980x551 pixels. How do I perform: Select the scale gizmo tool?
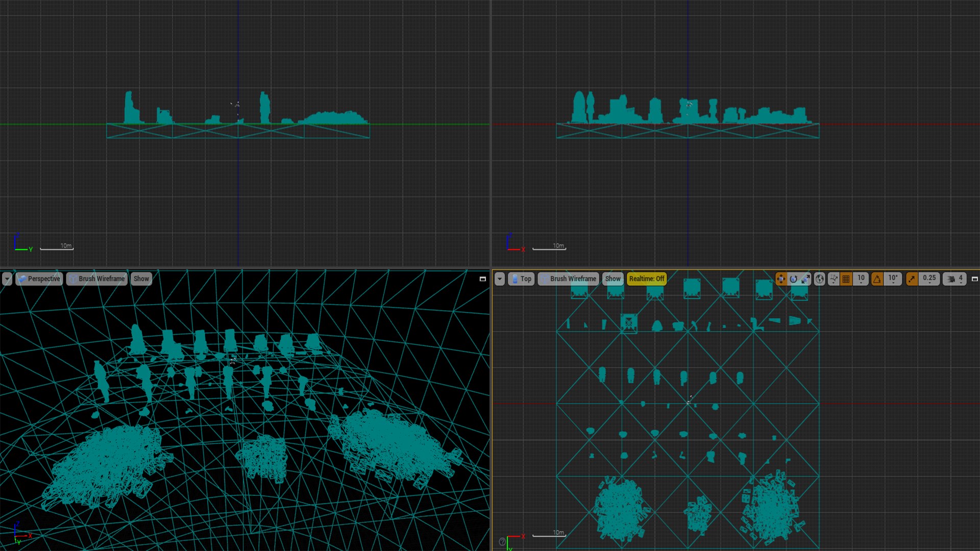pos(805,279)
